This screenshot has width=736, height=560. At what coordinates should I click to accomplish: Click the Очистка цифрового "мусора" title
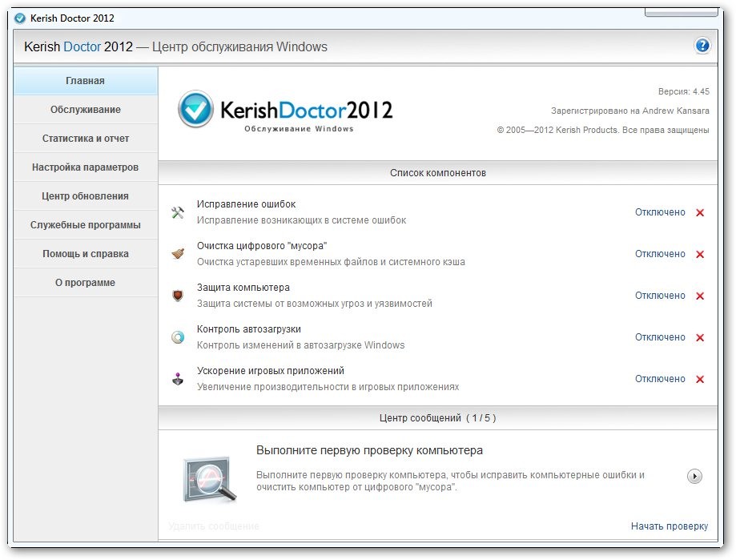(261, 246)
